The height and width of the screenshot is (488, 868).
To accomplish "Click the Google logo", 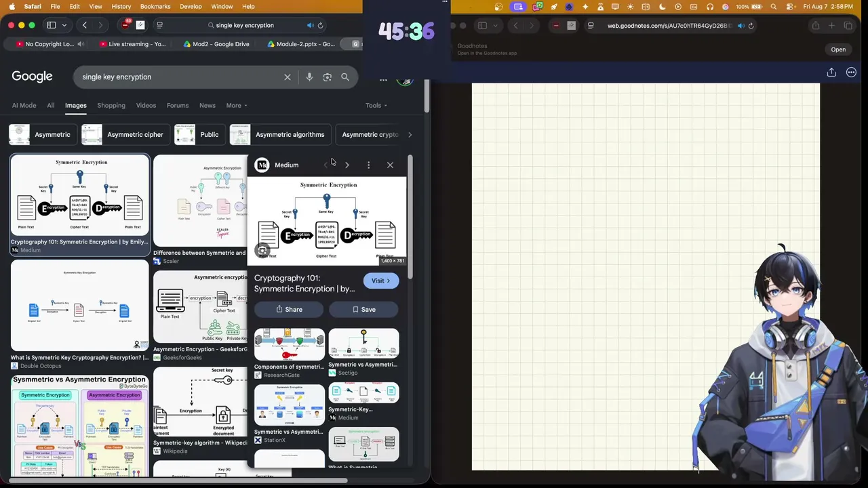I will (x=32, y=77).
